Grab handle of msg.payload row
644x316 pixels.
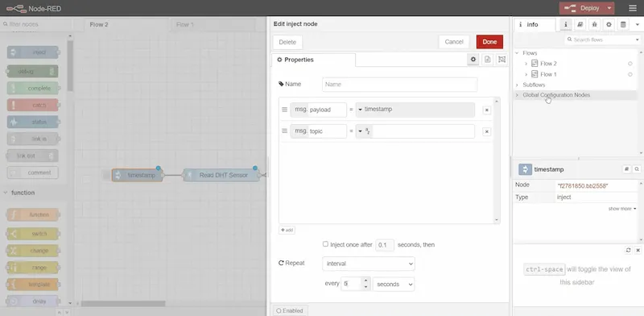coord(284,110)
